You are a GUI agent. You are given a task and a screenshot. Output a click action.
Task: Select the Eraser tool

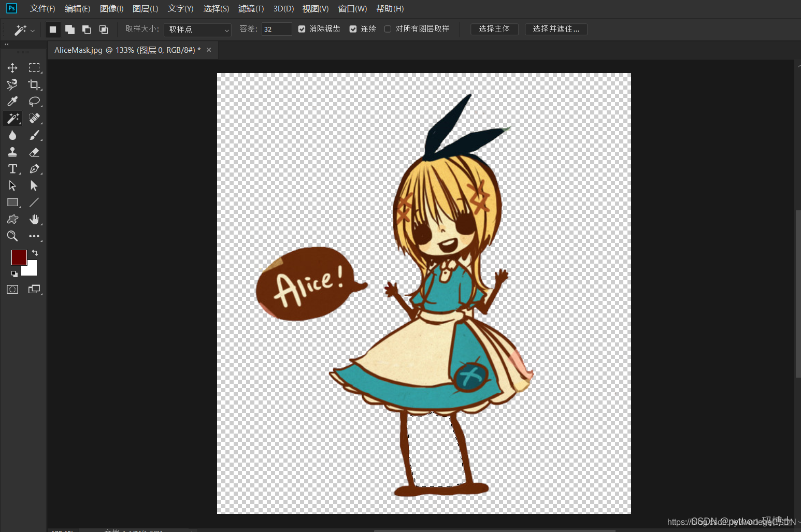coord(34,152)
